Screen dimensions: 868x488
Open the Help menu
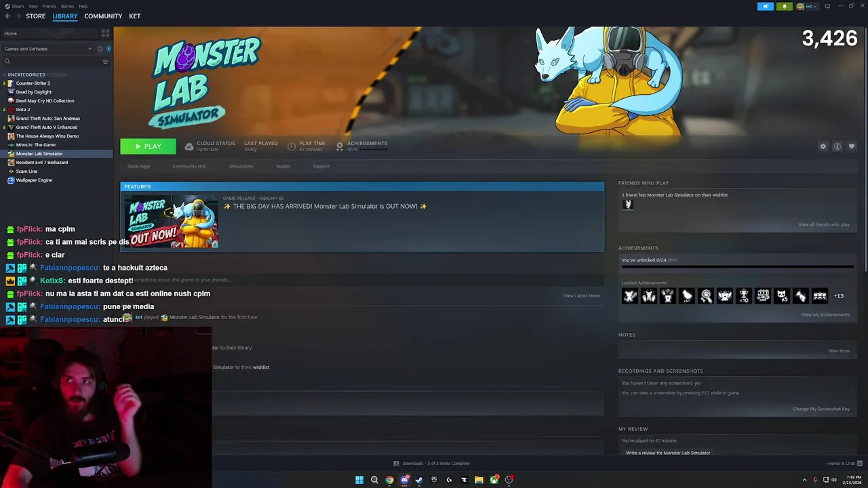click(x=83, y=6)
